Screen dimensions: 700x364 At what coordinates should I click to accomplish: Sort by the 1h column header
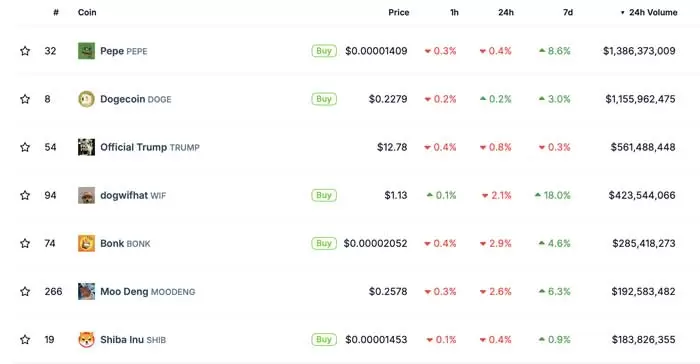454,13
